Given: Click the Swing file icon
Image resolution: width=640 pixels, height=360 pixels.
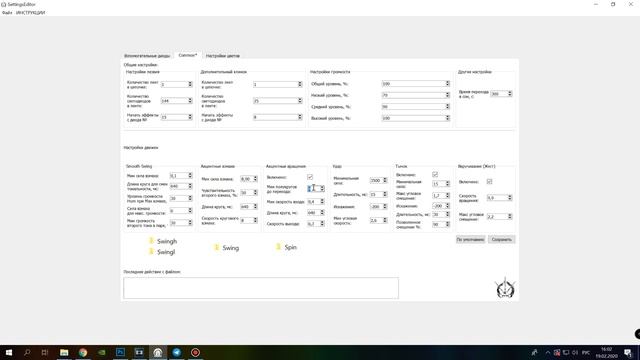Looking at the screenshot, I should pyautogui.click(x=217, y=247).
